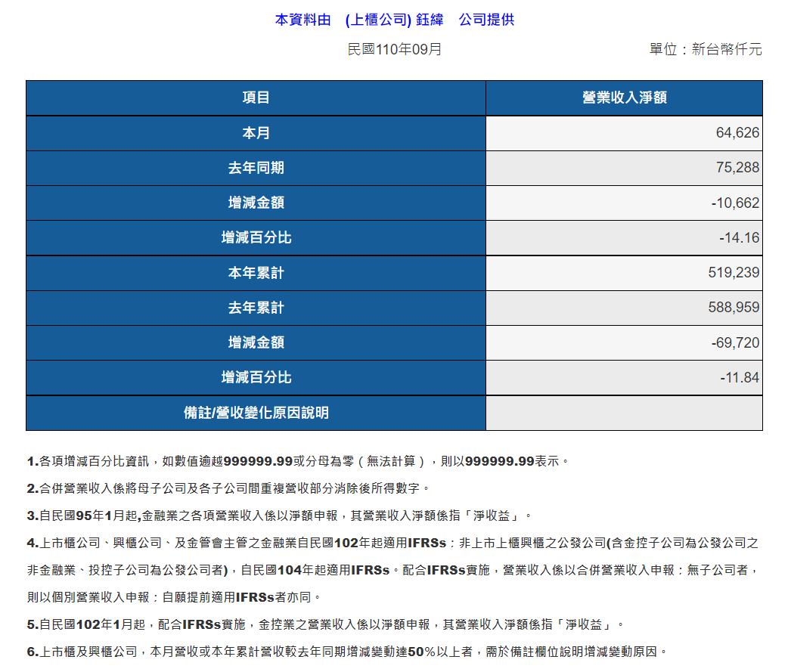
Task: Click the unit label 單位:新台幣仟元
Action: [x=706, y=49]
